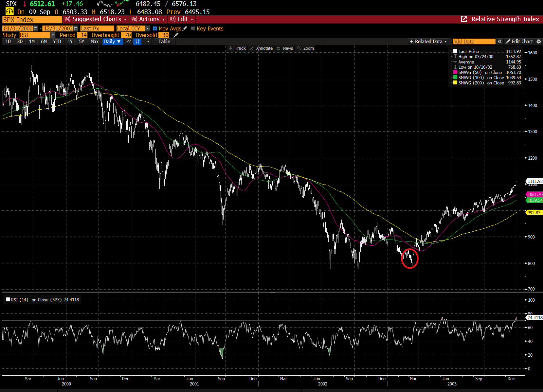Click Low marker icon in legend
543x392 pixels.
coord(455,67)
